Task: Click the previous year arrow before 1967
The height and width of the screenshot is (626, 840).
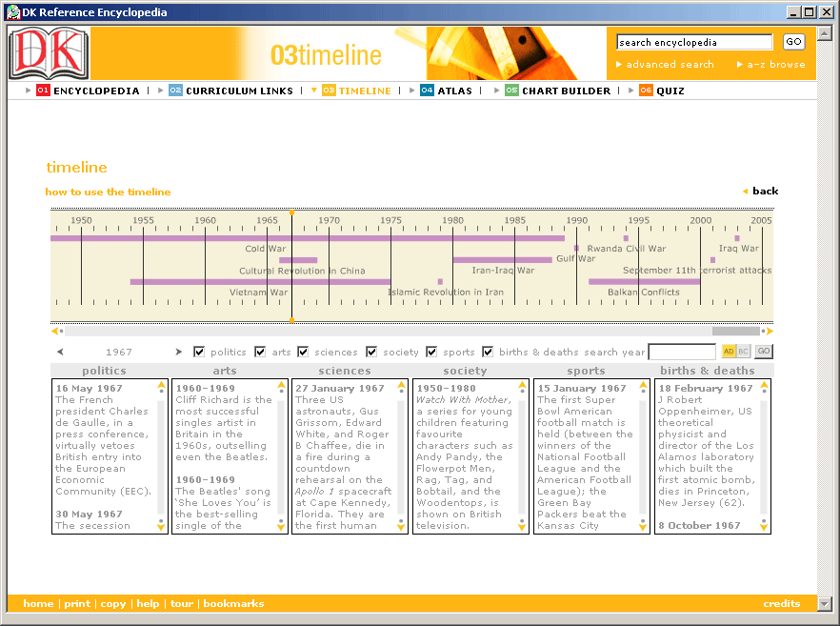Action: pyautogui.click(x=60, y=352)
